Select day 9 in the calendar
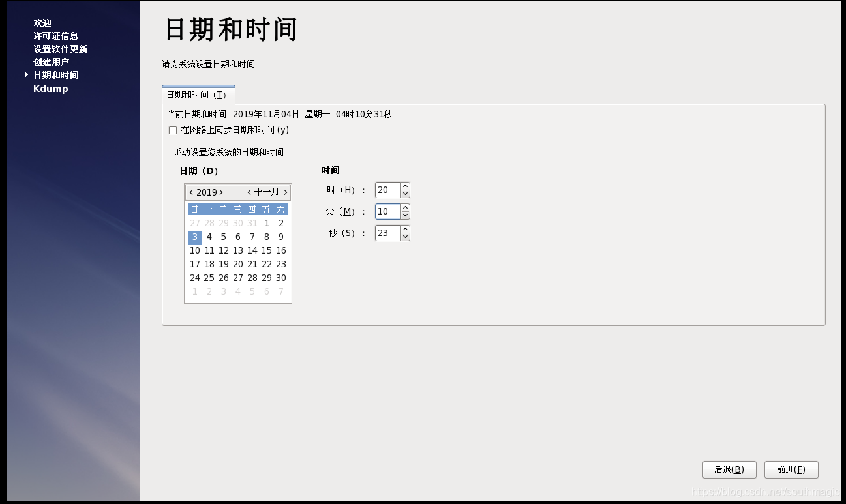The width and height of the screenshot is (846, 504). pos(281,237)
